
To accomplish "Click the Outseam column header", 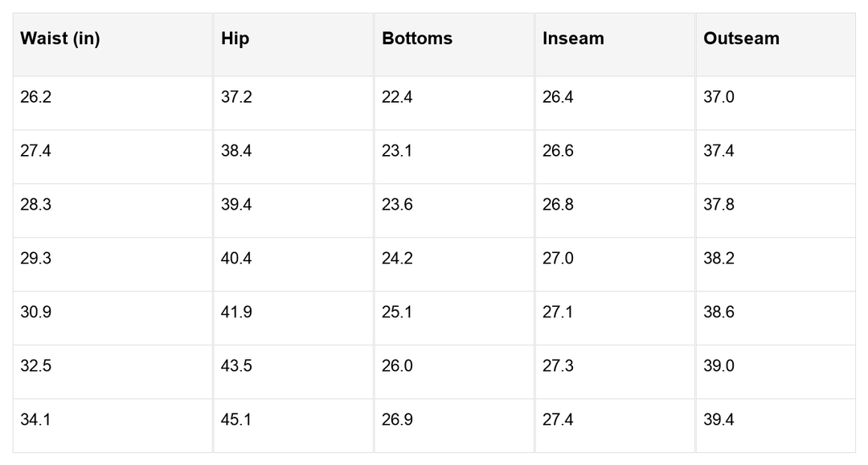I will (x=741, y=39).
